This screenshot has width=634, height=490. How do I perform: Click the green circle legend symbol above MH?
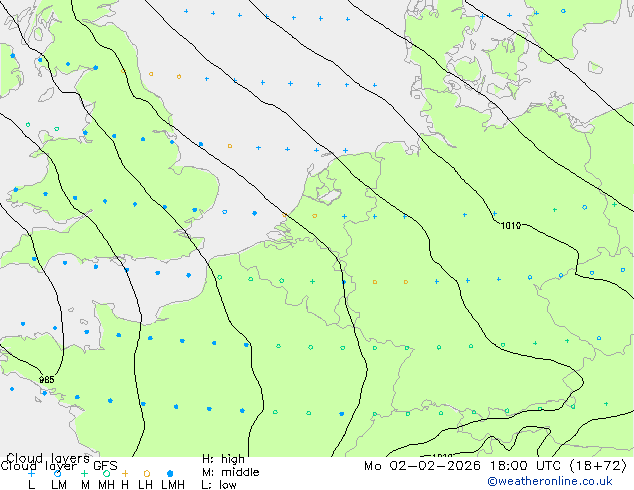pos(106,473)
